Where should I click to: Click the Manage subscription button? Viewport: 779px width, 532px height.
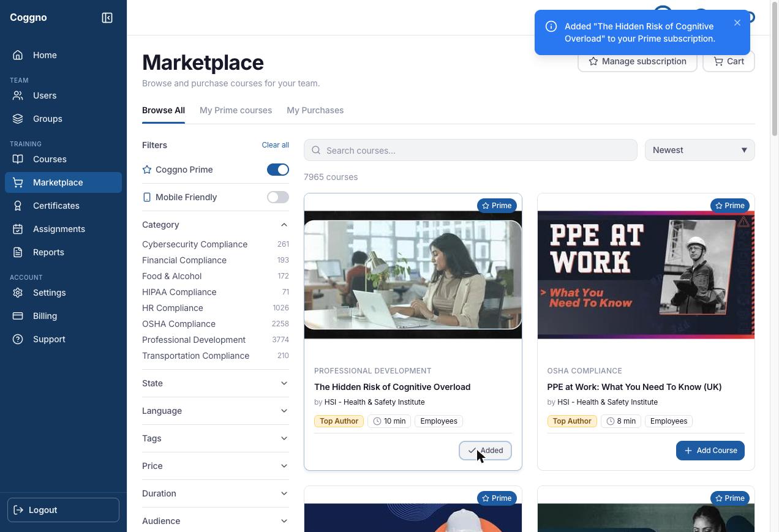pyautogui.click(x=638, y=61)
